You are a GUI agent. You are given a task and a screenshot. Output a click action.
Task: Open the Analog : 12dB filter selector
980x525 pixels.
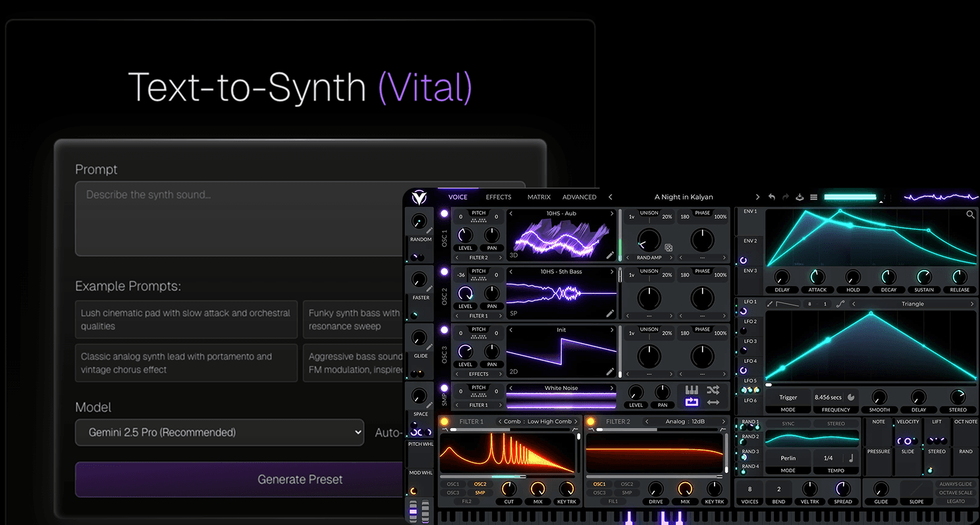pos(684,422)
